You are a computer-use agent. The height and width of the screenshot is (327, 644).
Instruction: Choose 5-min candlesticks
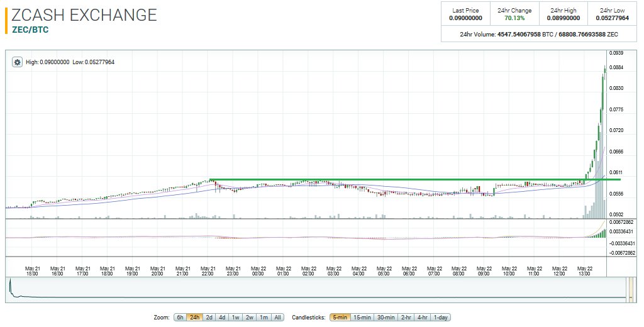(x=340, y=317)
